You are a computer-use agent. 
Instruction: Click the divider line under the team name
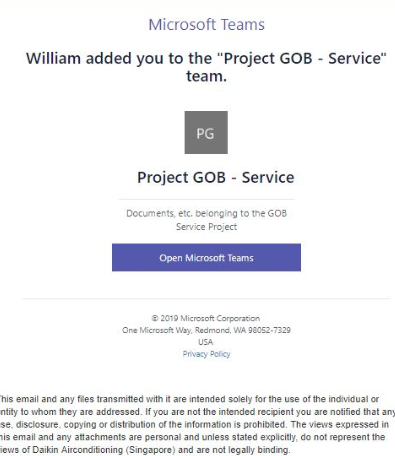pyautogui.click(x=206, y=199)
